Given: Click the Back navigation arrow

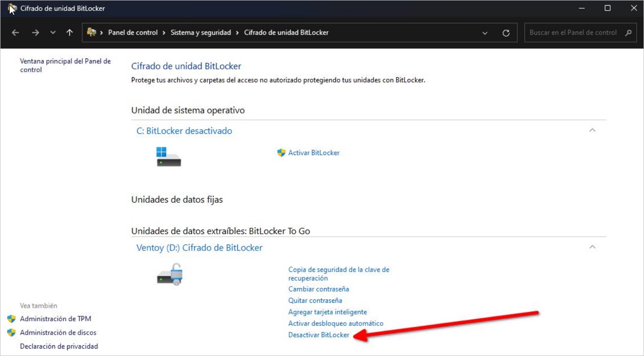Looking at the screenshot, I should click(x=15, y=33).
